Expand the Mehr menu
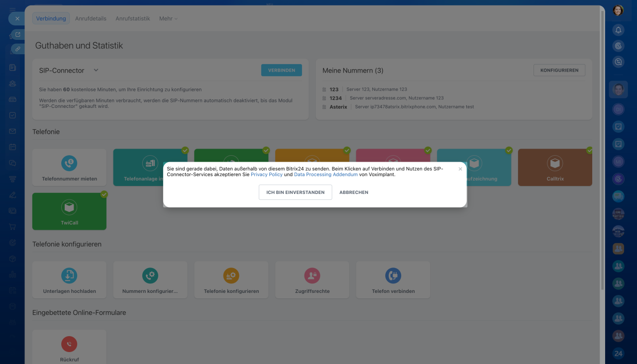637x364 pixels. click(x=168, y=19)
